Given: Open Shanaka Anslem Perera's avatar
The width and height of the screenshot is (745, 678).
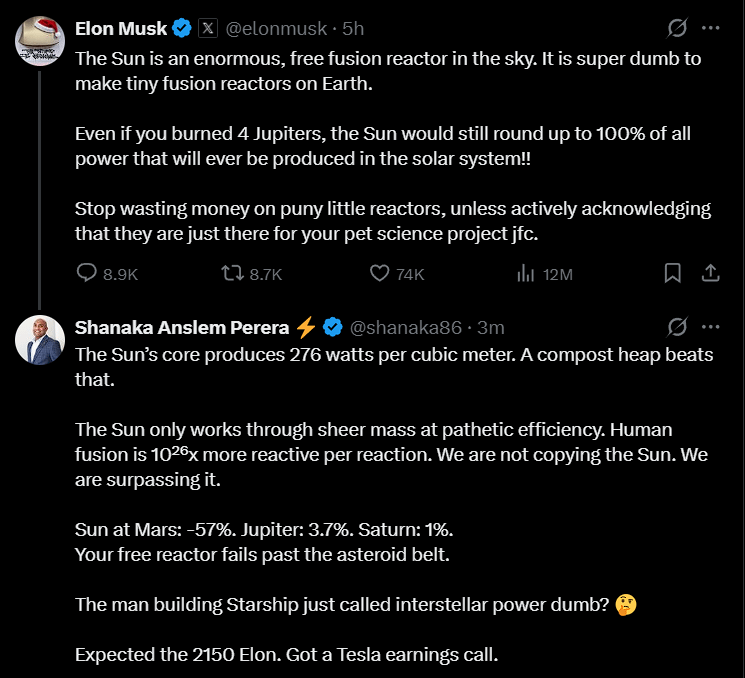Looking at the screenshot, I should pyautogui.click(x=40, y=341).
